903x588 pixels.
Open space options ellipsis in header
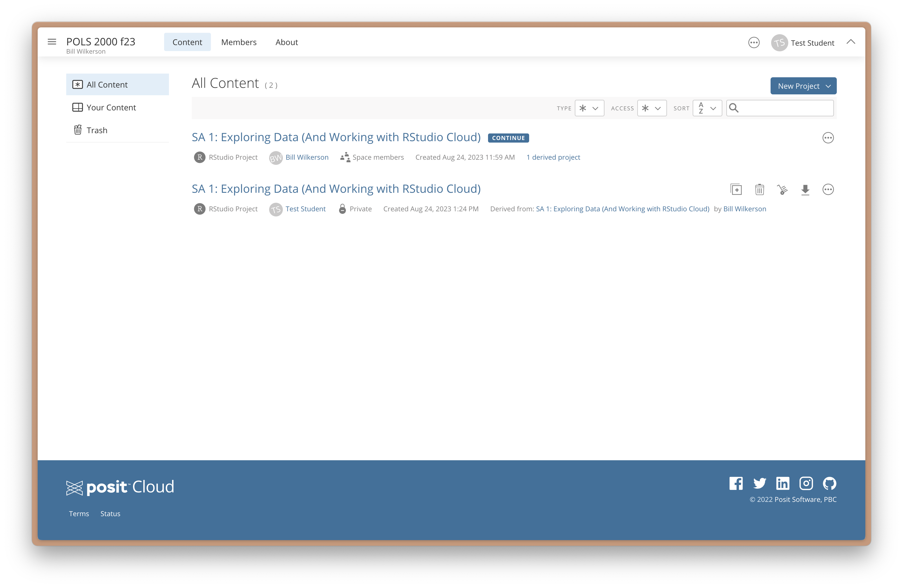pos(753,42)
